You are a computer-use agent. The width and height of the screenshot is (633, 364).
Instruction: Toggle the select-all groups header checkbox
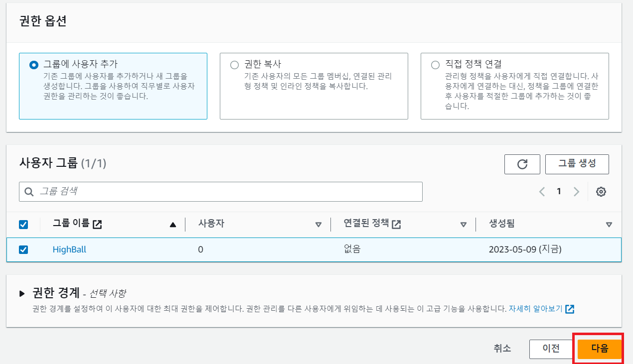23,225
